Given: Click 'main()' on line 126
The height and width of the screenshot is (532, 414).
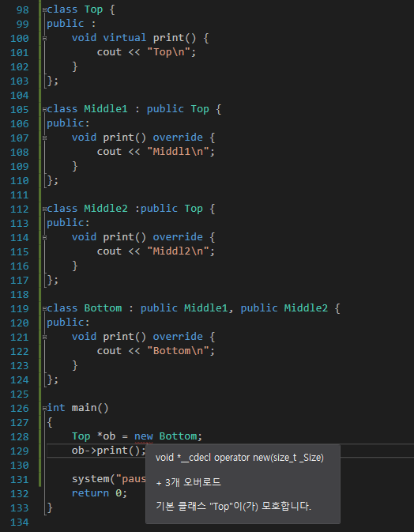Looking at the screenshot, I should coord(90,408).
